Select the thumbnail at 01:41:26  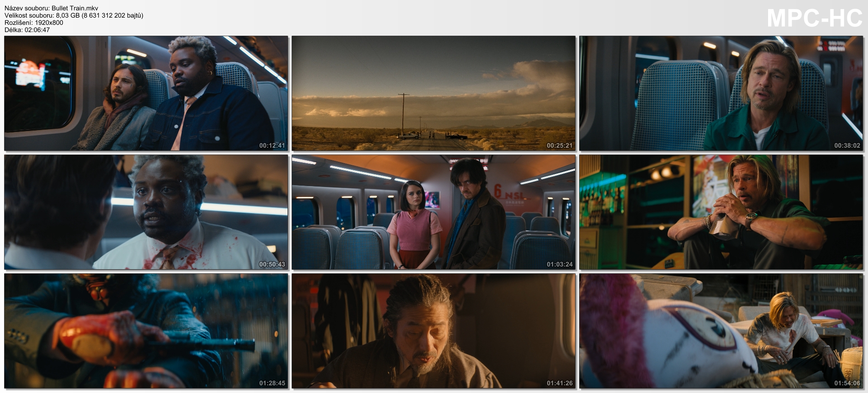point(434,331)
